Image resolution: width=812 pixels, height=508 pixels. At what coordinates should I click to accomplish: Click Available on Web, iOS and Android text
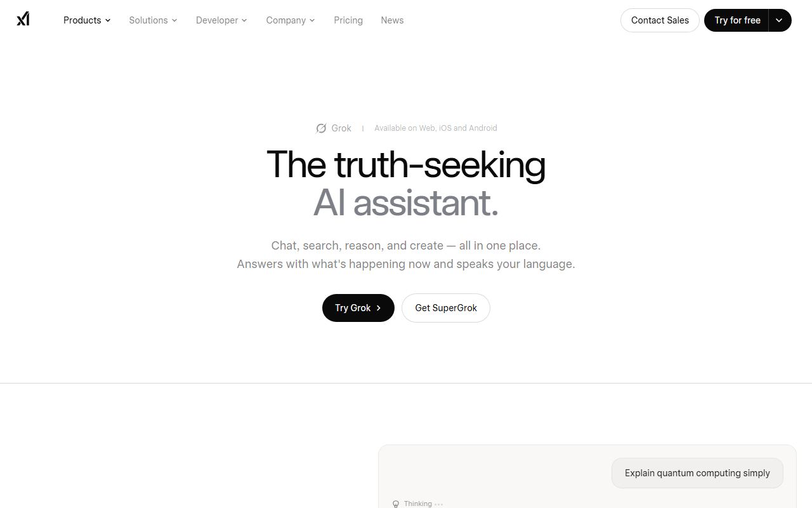436,128
